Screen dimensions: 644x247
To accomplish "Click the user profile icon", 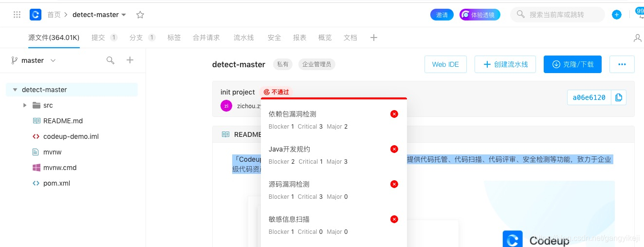I will [638, 38].
